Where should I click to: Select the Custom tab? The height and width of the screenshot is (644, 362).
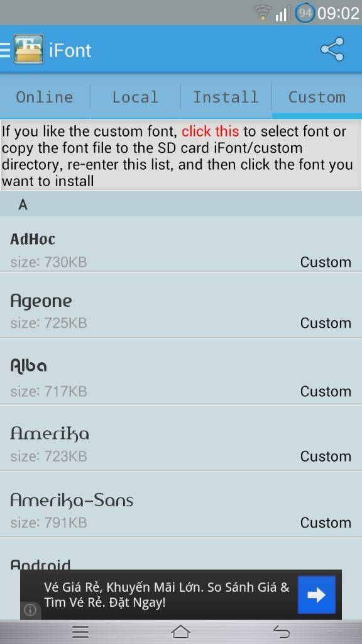tap(317, 97)
